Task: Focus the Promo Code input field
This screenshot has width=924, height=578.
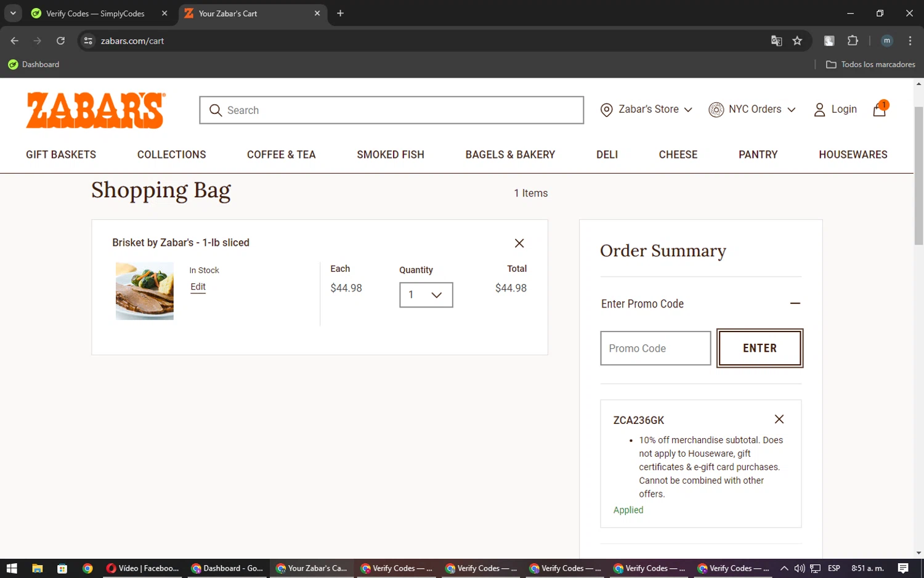Action: pos(655,348)
